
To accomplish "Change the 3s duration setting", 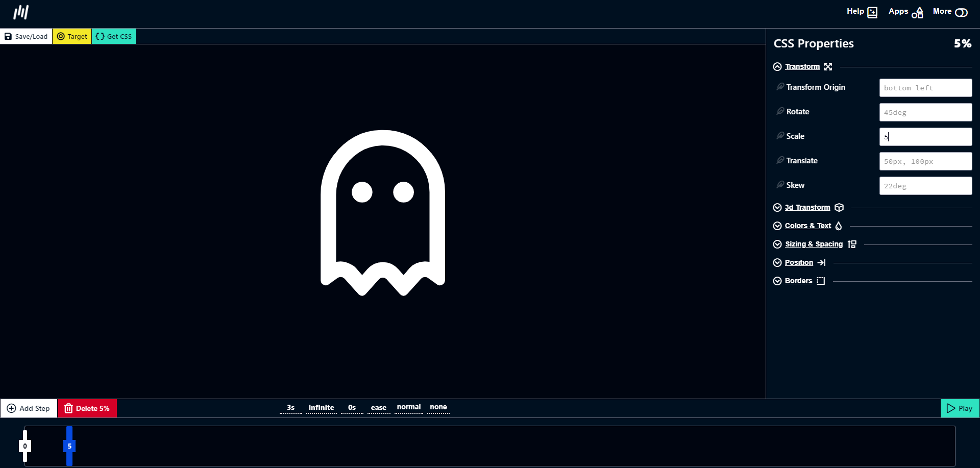I will point(291,408).
